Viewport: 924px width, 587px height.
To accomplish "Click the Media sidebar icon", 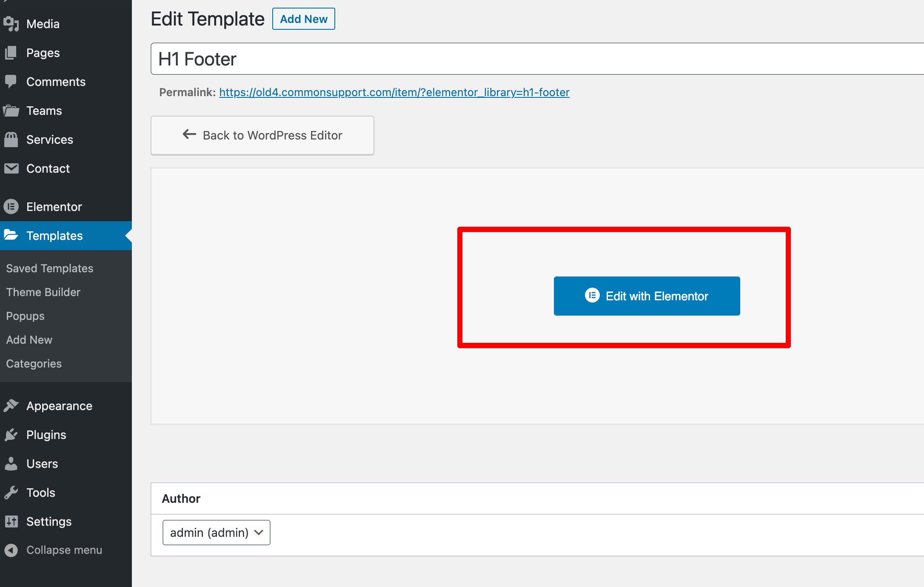I will tap(11, 24).
